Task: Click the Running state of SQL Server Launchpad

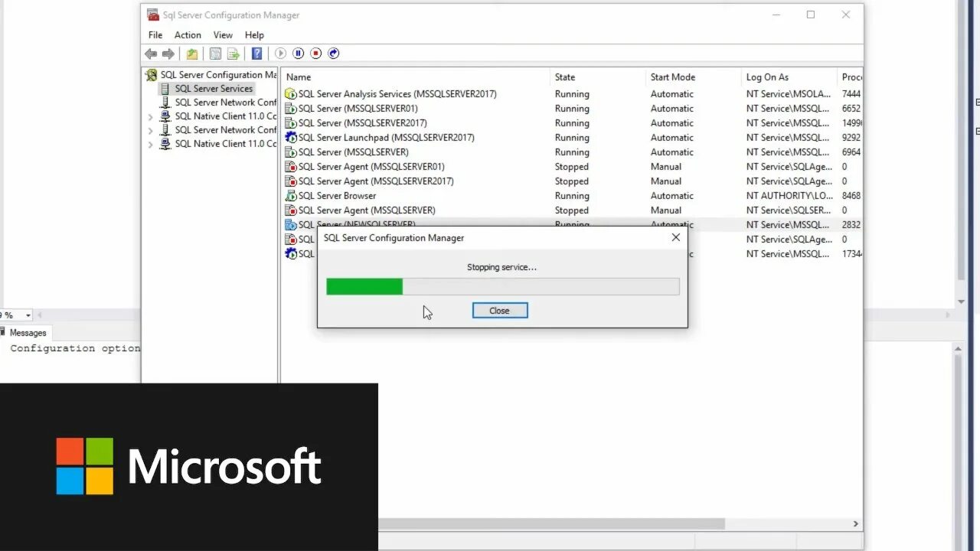Action: pyautogui.click(x=572, y=138)
